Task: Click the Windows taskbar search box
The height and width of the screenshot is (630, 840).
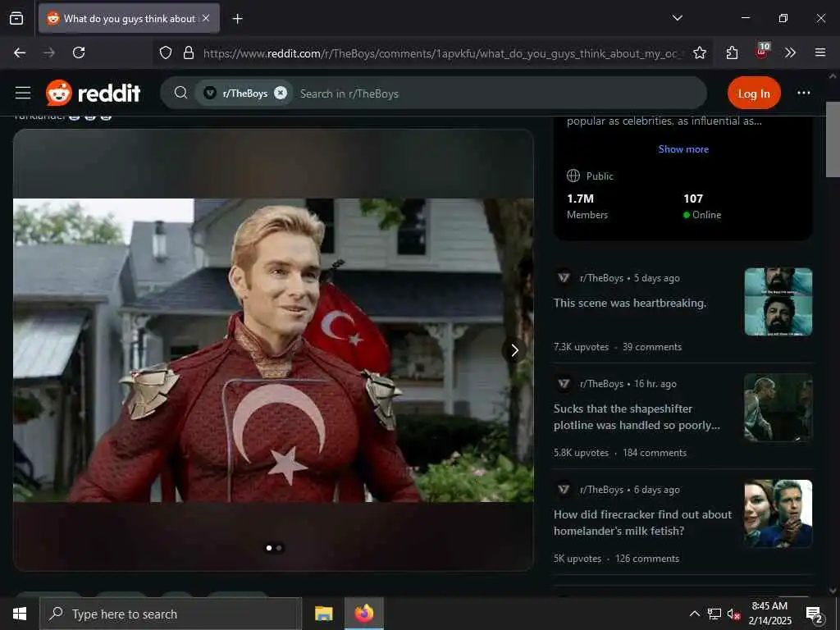Action: tap(171, 614)
